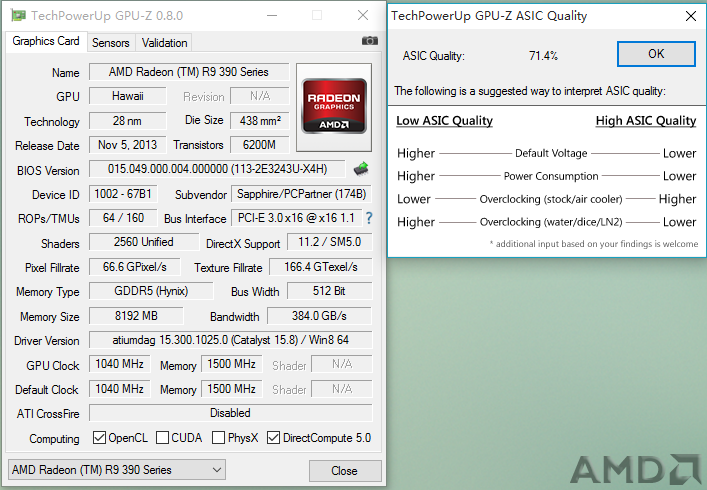Click the ATI CrossFire field Disabled

(231, 413)
